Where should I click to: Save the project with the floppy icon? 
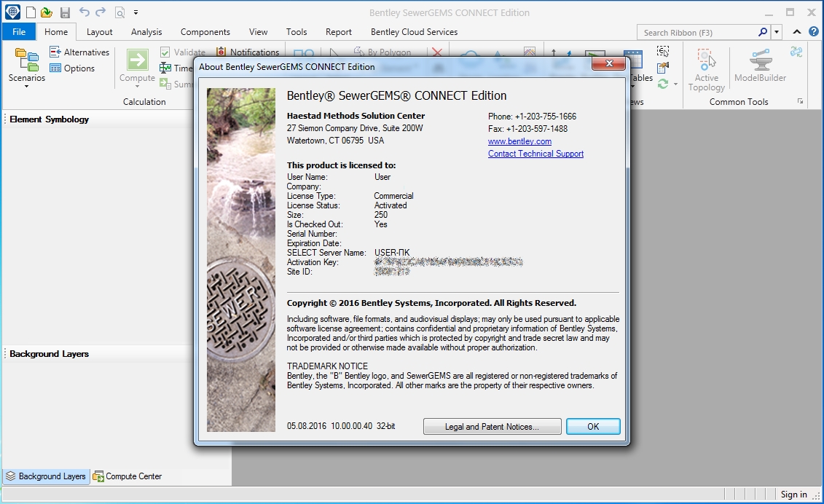click(x=65, y=12)
